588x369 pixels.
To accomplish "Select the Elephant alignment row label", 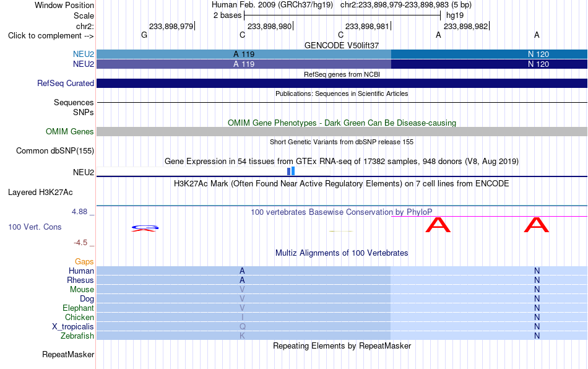I will click(78, 308).
